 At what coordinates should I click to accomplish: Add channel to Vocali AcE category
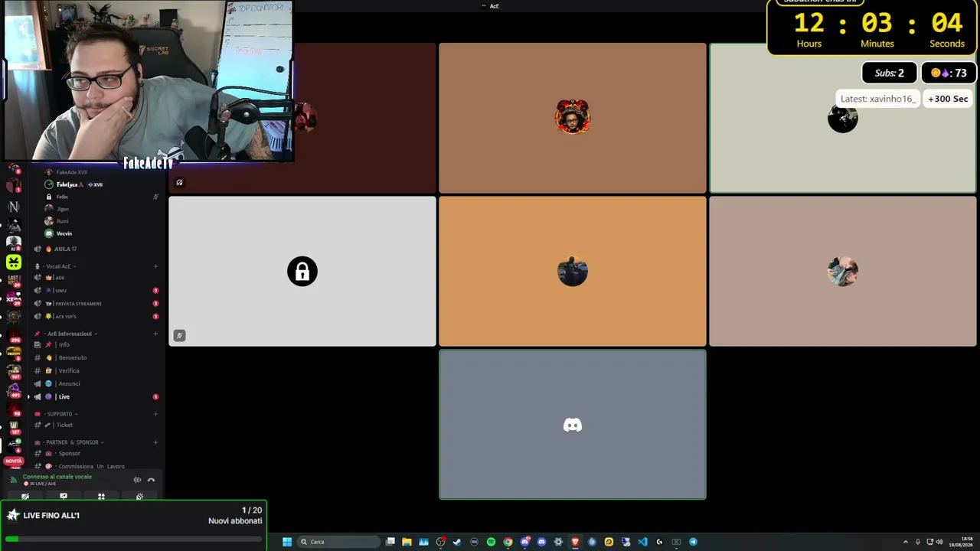pyautogui.click(x=155, y=266)
